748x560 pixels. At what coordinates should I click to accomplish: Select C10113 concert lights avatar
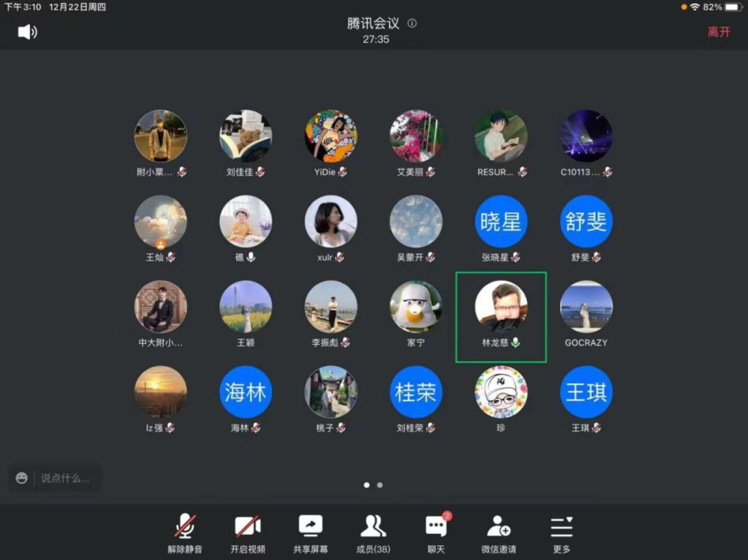tap(586, 136)
